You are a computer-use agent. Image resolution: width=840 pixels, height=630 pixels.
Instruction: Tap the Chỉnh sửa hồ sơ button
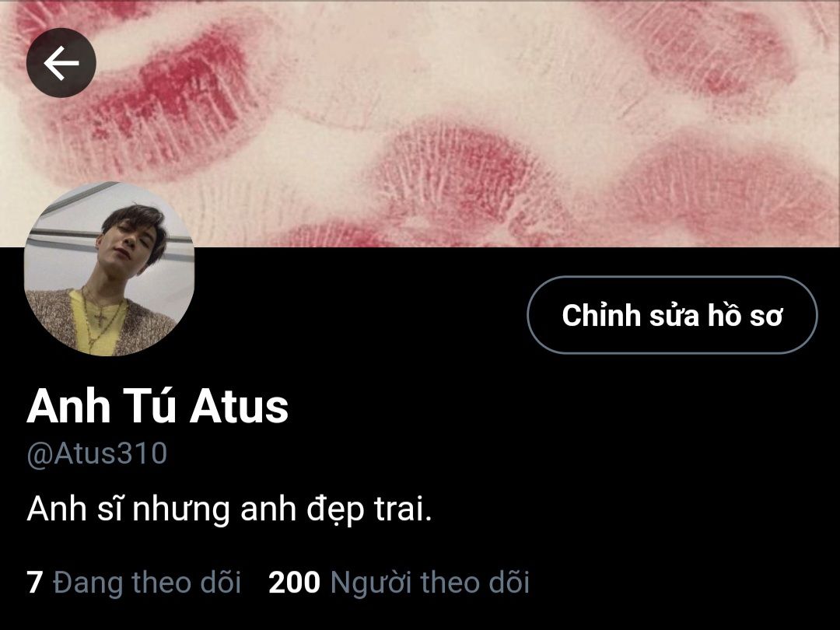[x=672, y=315]
